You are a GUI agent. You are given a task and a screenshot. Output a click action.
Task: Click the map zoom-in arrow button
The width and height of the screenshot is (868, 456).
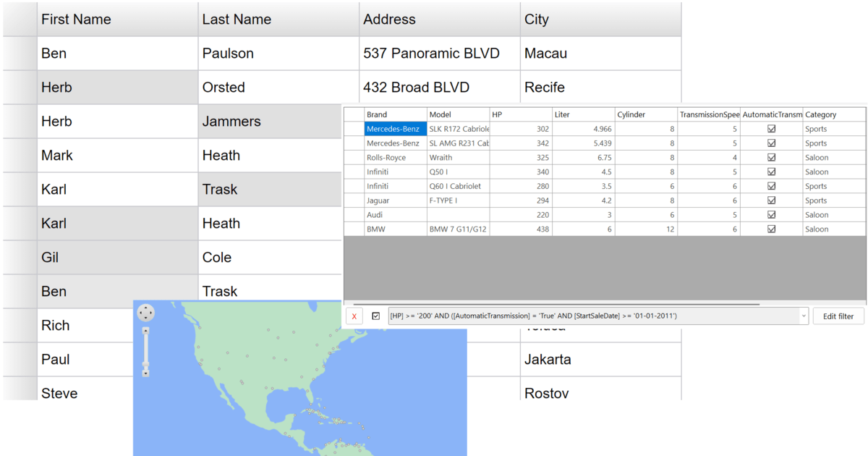pos(145,331)
